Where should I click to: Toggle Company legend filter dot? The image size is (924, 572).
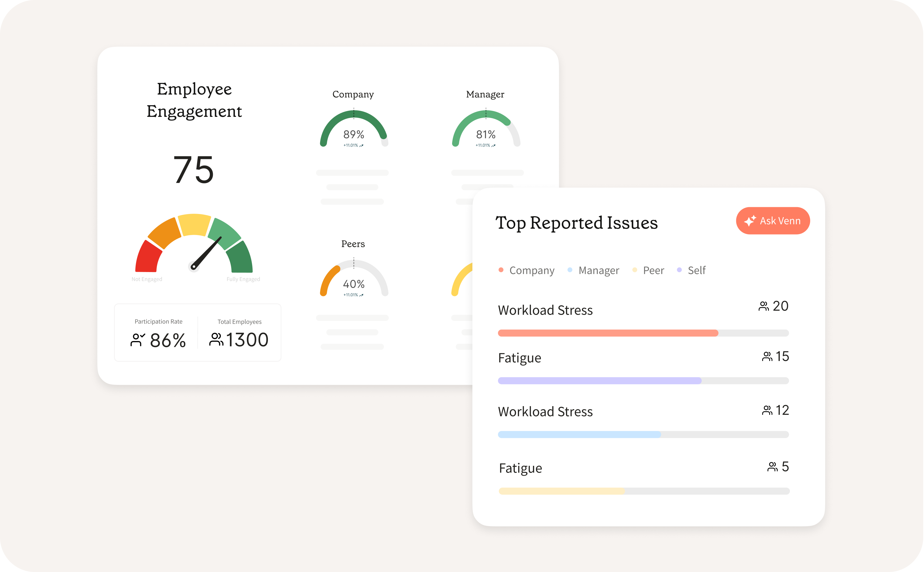[501, 270]
